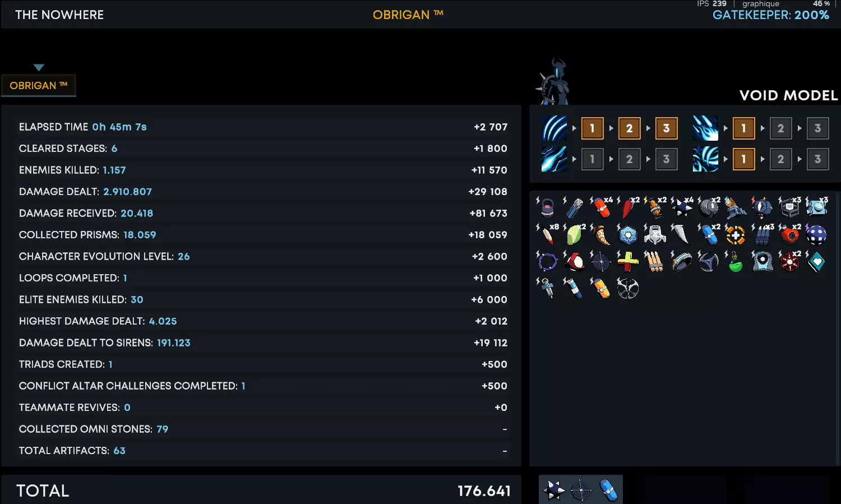Select the red chili pepper artifact

(x=628, y=208)
